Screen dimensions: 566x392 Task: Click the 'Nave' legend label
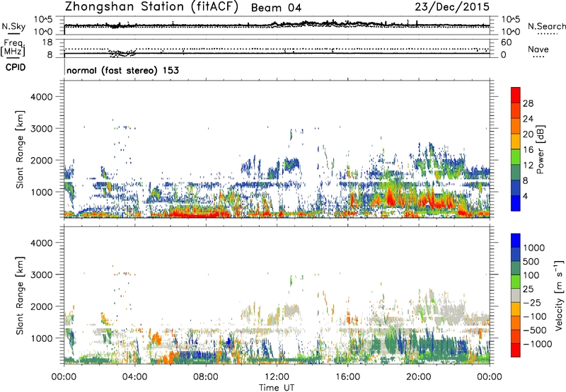(538, 49)
